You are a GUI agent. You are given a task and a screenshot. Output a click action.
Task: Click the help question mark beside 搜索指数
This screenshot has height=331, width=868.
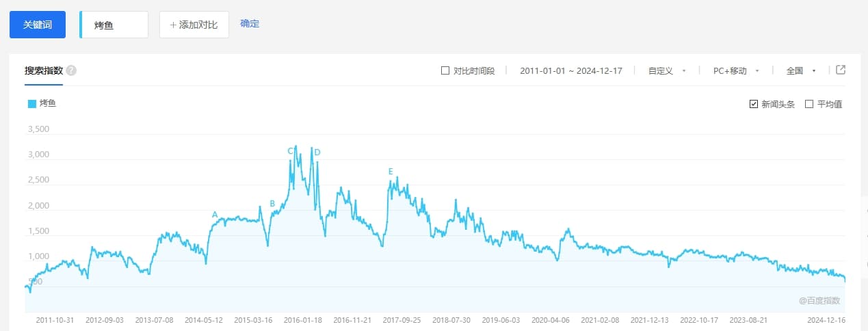(71, 70)
